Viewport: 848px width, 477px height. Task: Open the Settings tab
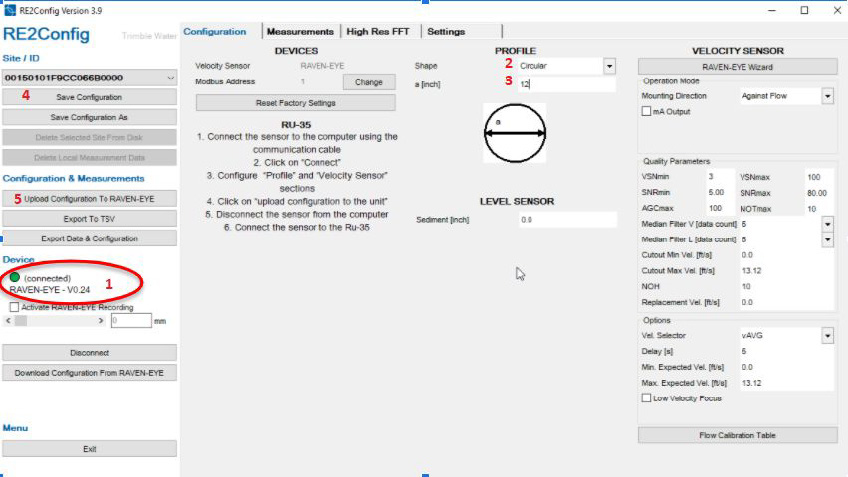point(446,31)
